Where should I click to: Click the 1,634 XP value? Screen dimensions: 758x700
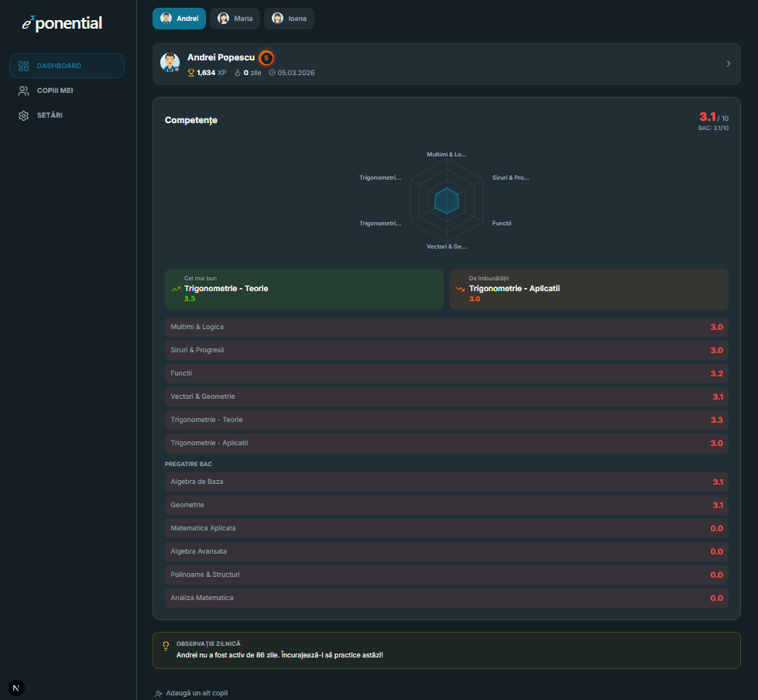(x=211, y=73)
